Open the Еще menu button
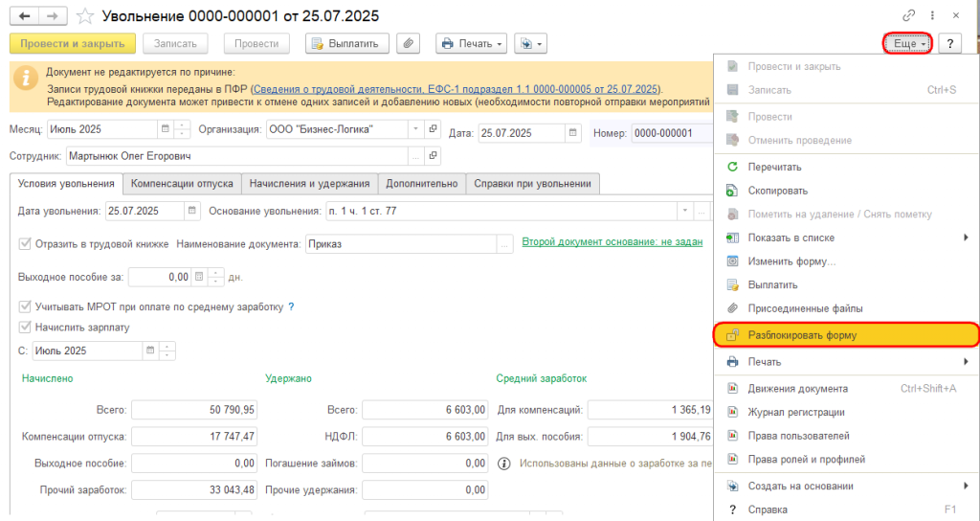Image resolution: width=980 pixels, height=521 pixels. tap(907, 44)
